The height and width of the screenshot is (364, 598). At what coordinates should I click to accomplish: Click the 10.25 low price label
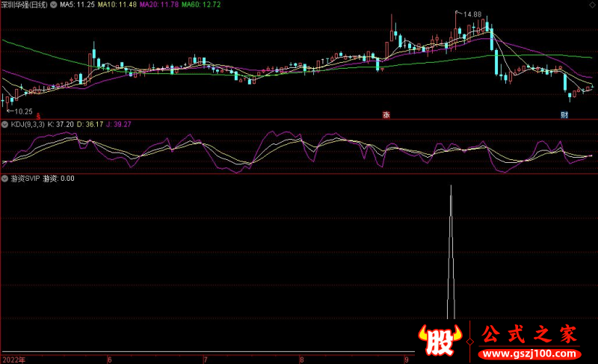tap(23, 111)
